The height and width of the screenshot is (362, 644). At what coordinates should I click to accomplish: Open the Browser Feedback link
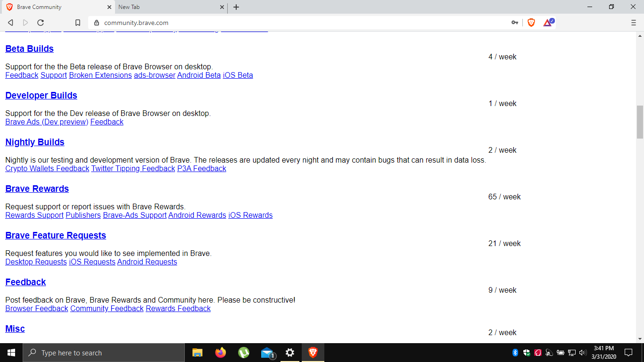coord(37,308)
